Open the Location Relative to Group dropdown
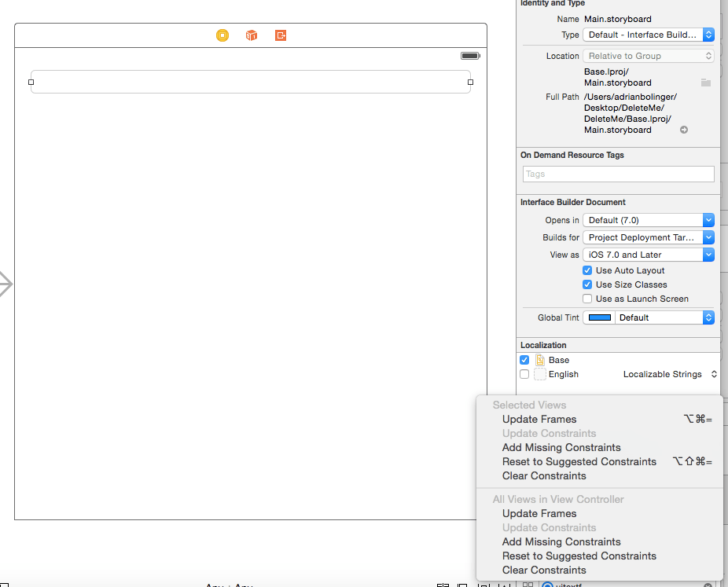 point(648,56)
